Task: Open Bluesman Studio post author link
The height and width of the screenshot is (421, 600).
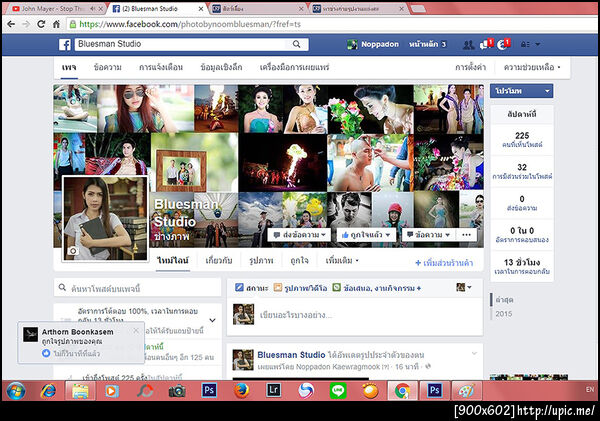Action: click(291, 355)
